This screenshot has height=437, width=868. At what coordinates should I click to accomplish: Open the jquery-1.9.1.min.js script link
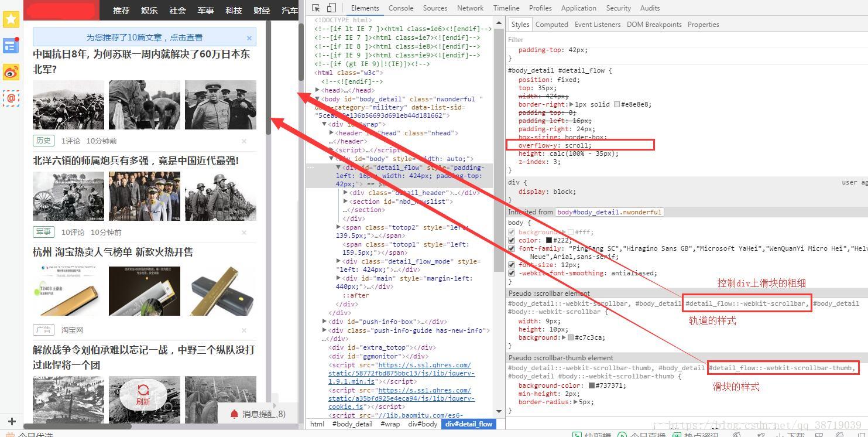pyautogui.click(x=400, y=373)
